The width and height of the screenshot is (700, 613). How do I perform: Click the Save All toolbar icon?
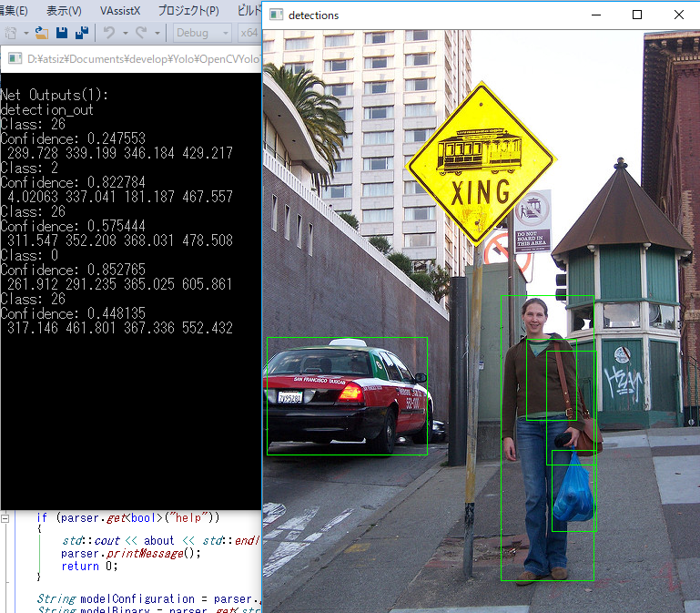point(82,33)
